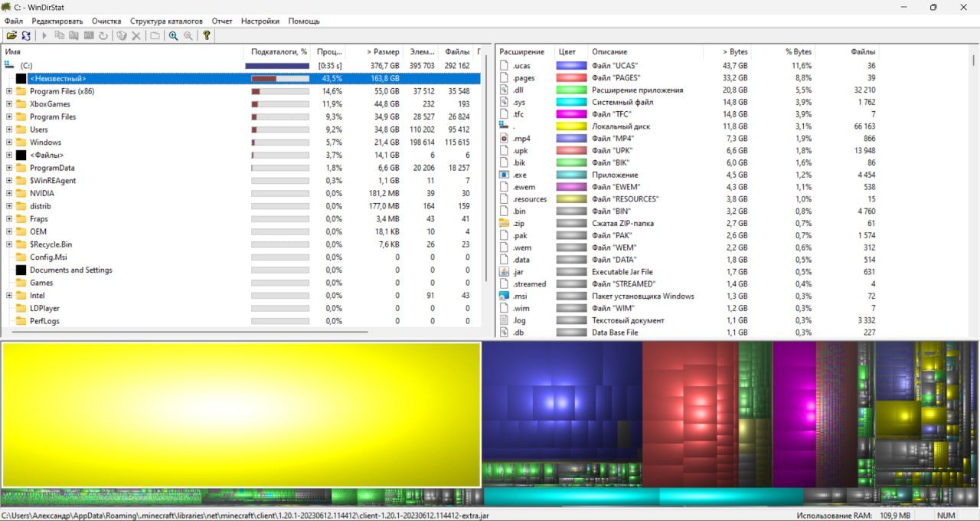Sort by the Описание column header
Viewport: 980px width, 521px height.
click(x=645, y=52)
